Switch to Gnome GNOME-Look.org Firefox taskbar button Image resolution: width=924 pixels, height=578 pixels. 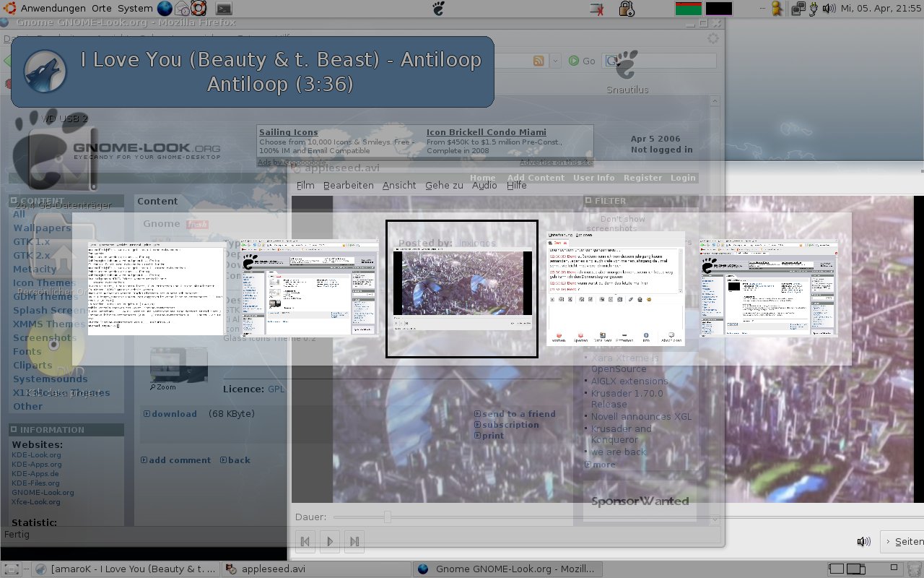point(507,569)
